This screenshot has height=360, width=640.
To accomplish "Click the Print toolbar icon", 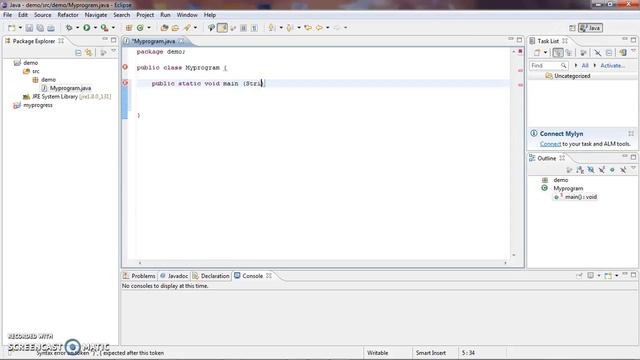I will pyautogui.click(x=51, y=28).
